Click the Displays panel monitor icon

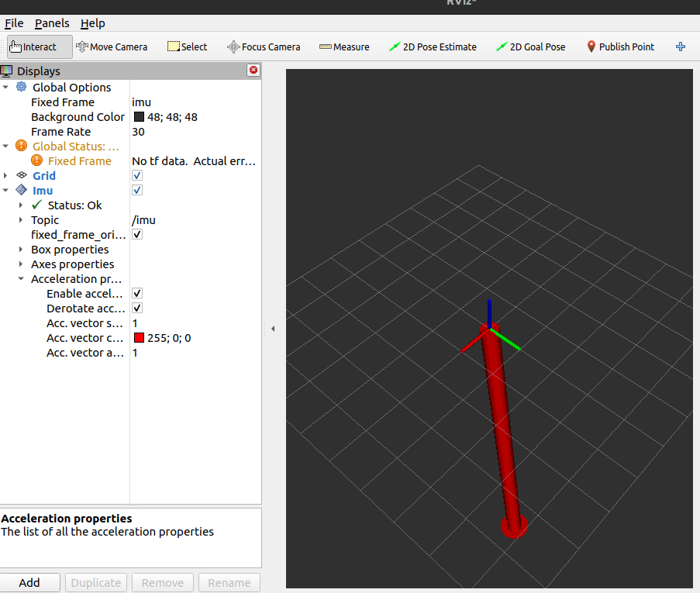pos(7,71)
